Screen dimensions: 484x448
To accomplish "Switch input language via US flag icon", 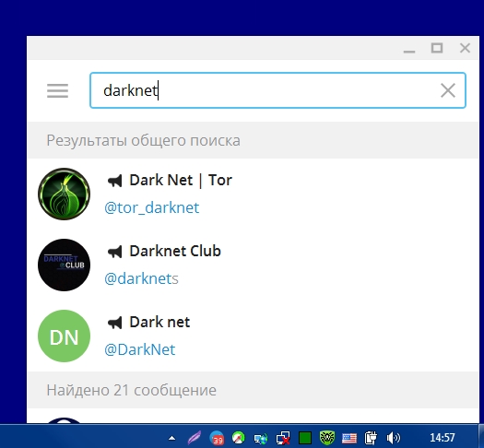I will click(349, 438).
